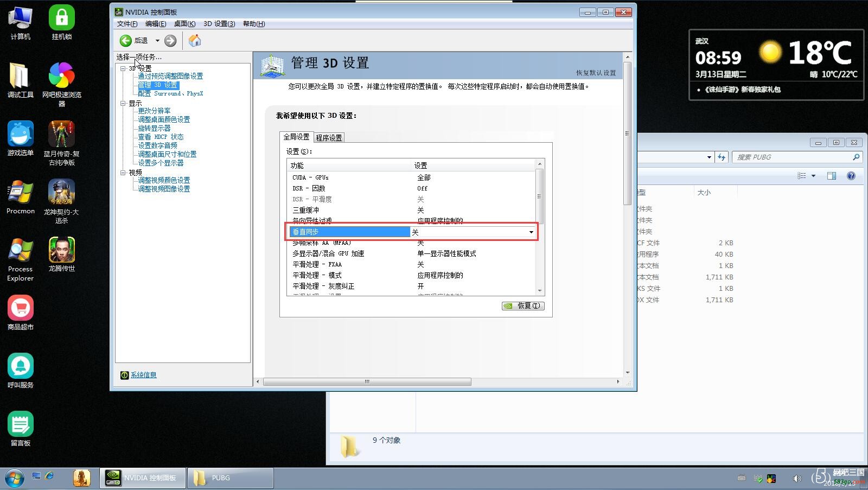Viewport: 868px width, 490px height.
Task: Toggle preview pane icon in PUBG window
Action: (x=832, y=176)
